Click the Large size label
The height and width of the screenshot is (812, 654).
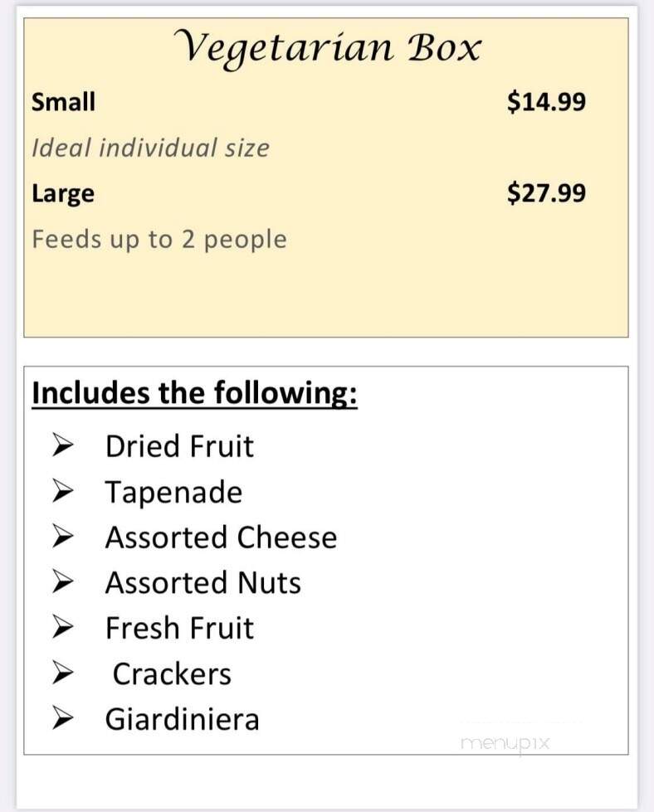pyautogui.click(x=63, y=194)
